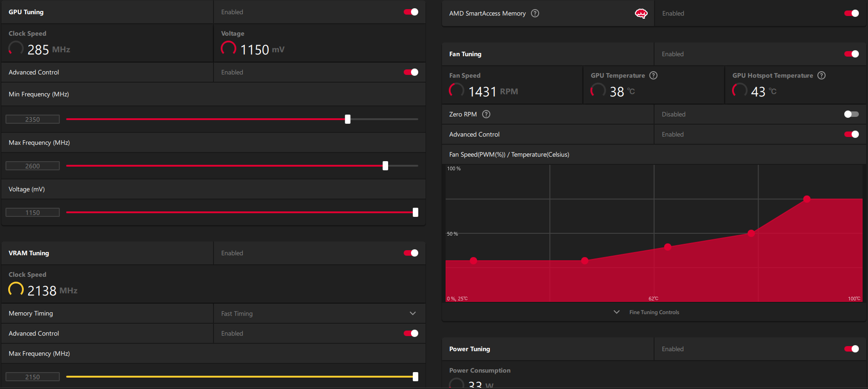The width and height of the screenshot is (868, 389).
Task: Click the GPU Hotspot Temperature gauge icon
Action: pos(739,90)
